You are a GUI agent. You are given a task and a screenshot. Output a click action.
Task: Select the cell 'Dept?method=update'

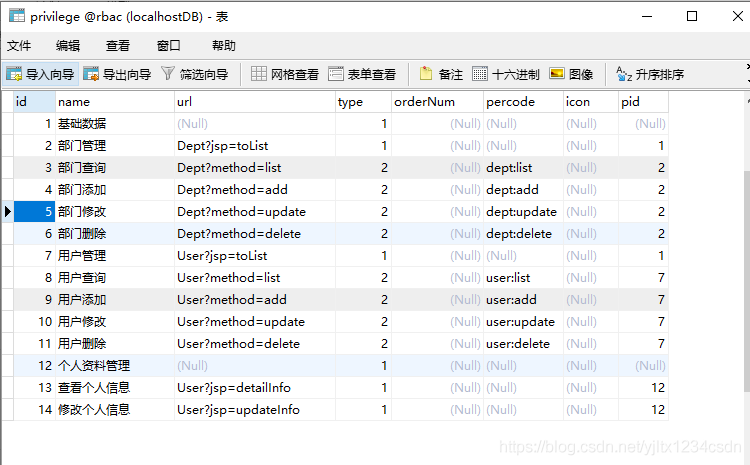[x=255, y=212]
